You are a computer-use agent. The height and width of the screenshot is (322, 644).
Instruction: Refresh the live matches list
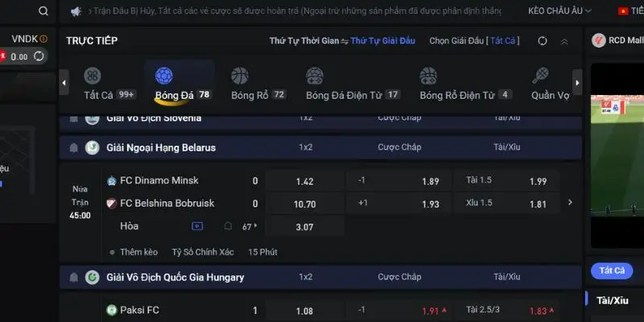pyautogui.click(x=543, y=41)
